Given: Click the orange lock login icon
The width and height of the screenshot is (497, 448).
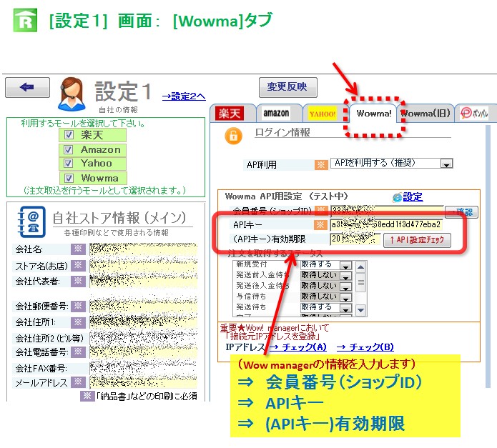Looking at the screenshot, I should coord(233,136).
